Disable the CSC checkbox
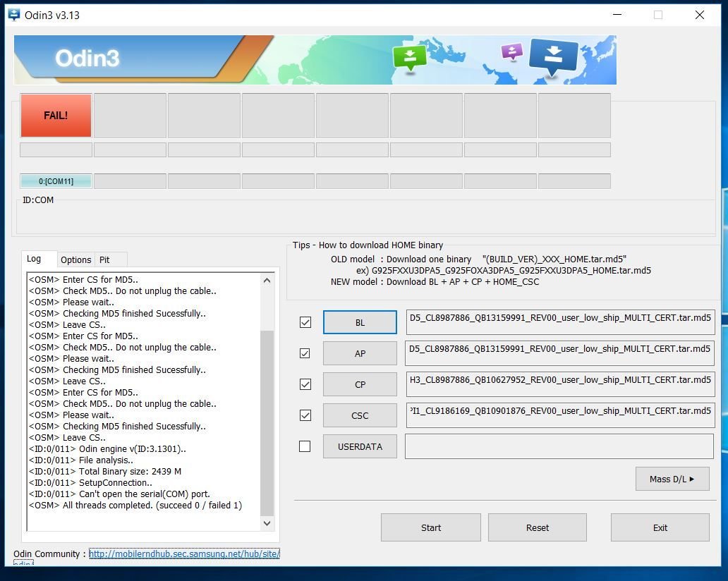Screen dimensions: 728x581 305,415
